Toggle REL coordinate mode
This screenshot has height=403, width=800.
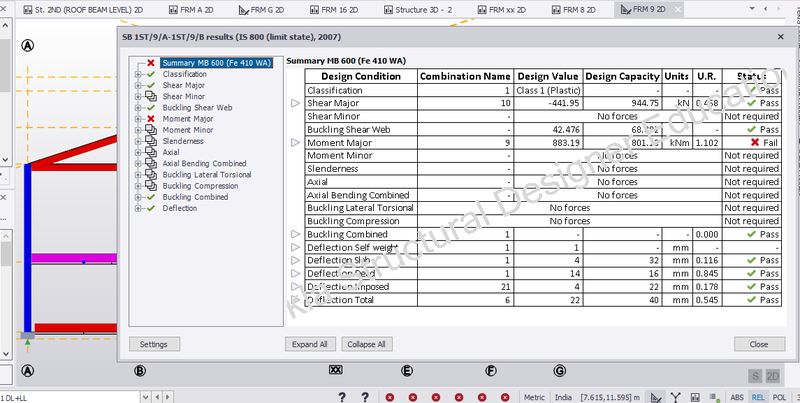(758, 397)
